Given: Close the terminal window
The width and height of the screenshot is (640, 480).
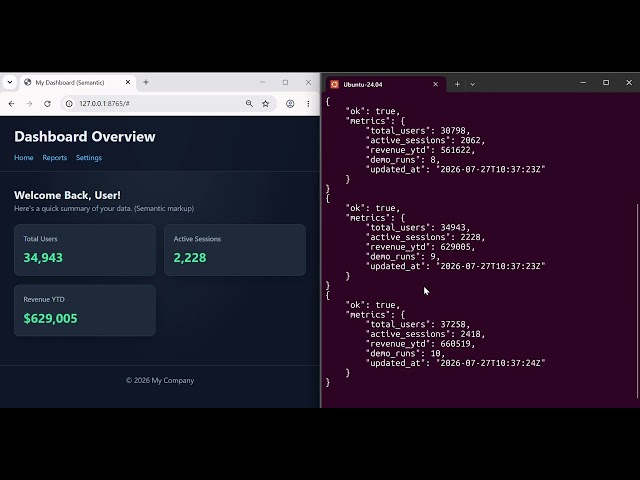Looking at the screenshot, I should [629, 83].
